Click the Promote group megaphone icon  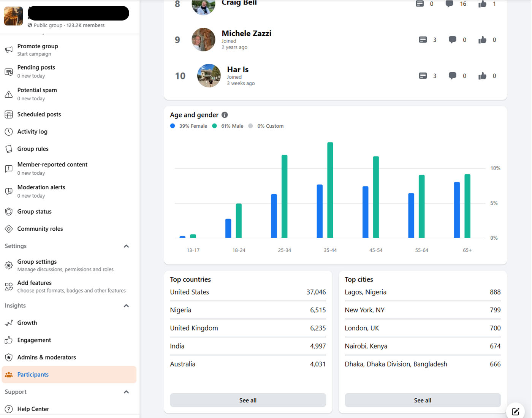click(x=9, y=50)
